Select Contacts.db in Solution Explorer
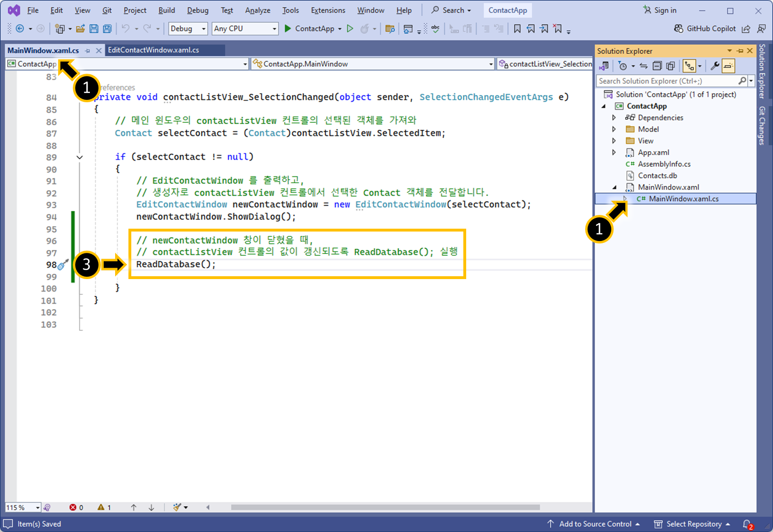The image size is (773, 532). click(657, 176)
